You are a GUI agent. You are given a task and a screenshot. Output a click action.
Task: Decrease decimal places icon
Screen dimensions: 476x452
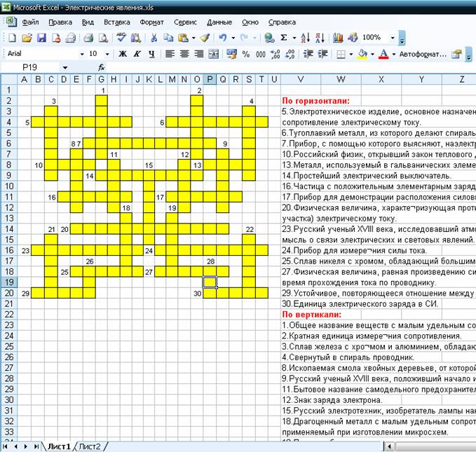point(290,54)
